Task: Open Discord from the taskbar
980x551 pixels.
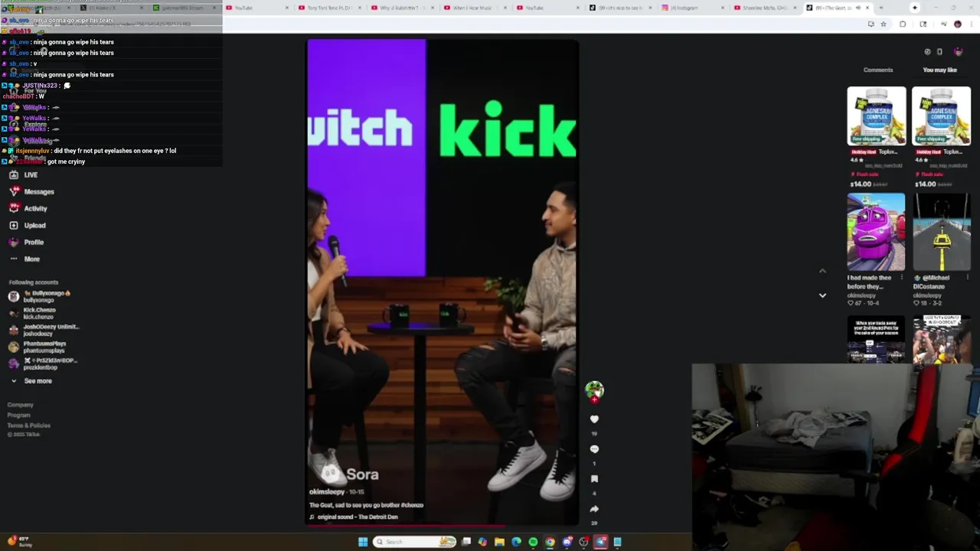Action: [x=567, y=542]
